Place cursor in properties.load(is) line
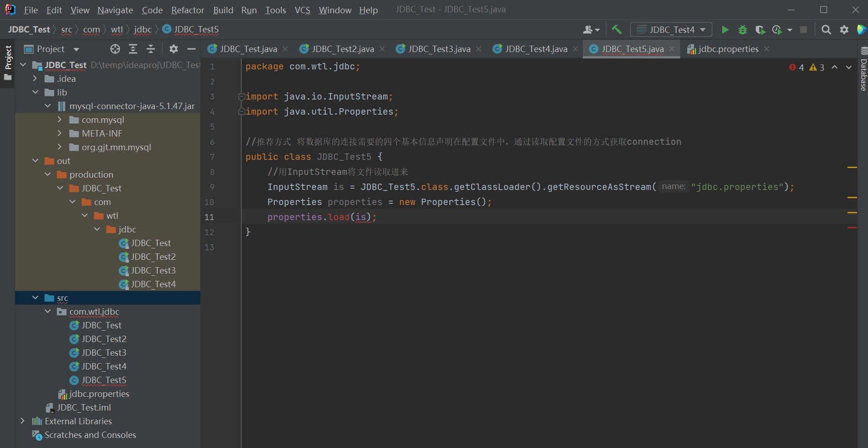 tap(322, 217)
